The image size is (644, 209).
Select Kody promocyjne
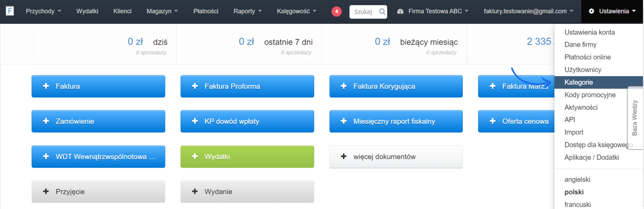590,95
